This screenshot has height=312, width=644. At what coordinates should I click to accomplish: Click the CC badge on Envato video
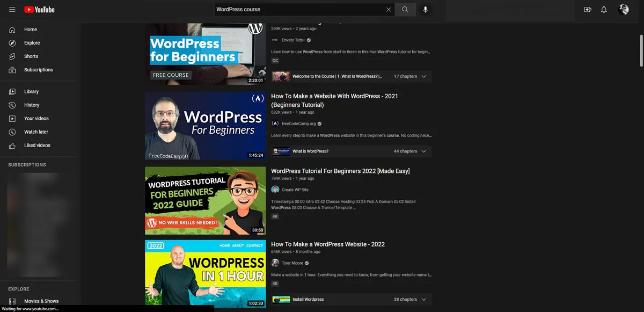(x=275, y=61)
